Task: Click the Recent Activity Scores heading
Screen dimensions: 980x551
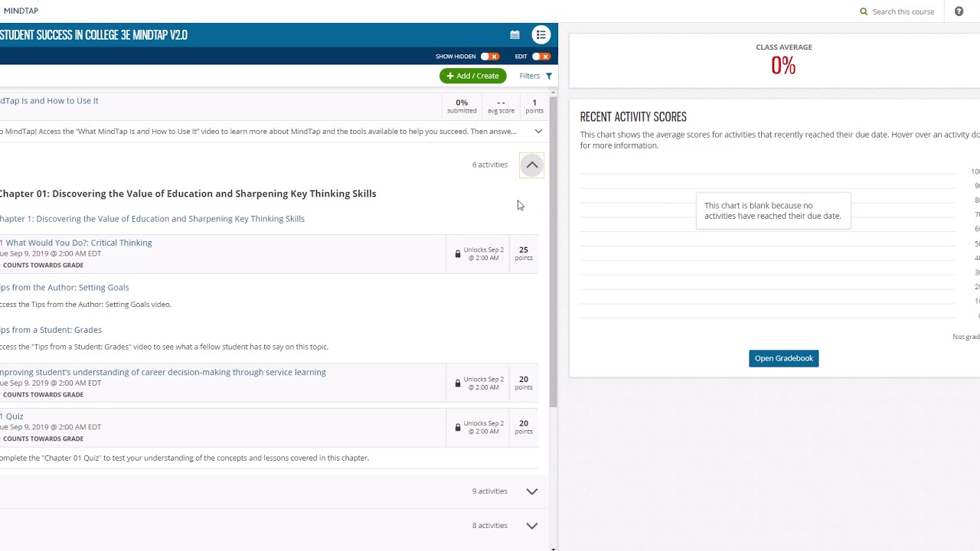Action: click(633, 117)
